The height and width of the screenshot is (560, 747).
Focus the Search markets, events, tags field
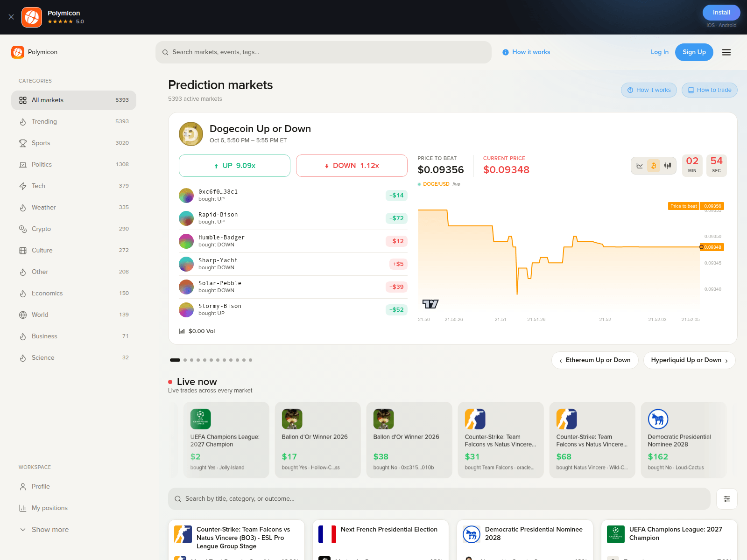pyautogui.click(x=324, y=52)
